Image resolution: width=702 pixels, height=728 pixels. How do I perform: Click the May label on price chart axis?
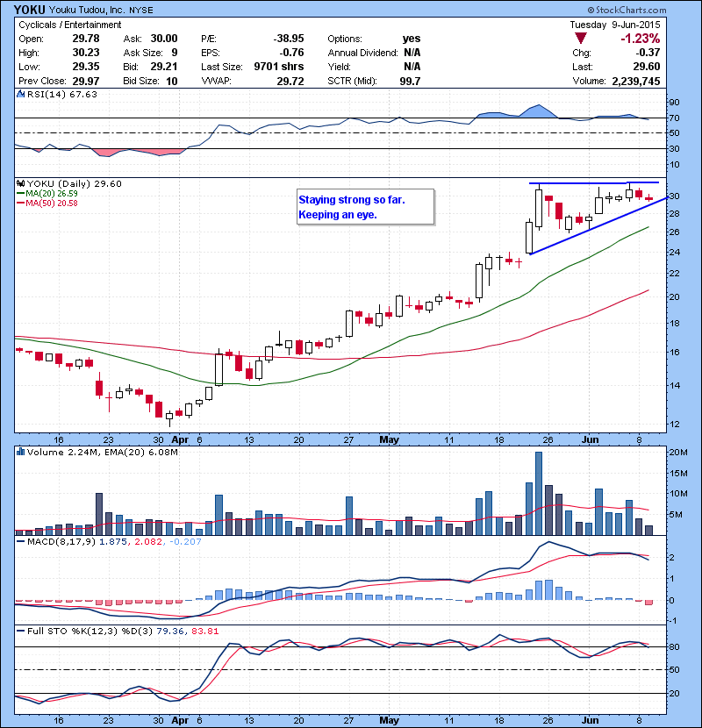point(389,439)
